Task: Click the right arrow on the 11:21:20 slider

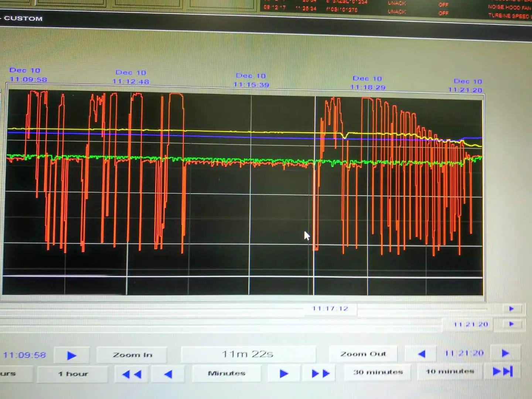Action: [x=512, y=324]
